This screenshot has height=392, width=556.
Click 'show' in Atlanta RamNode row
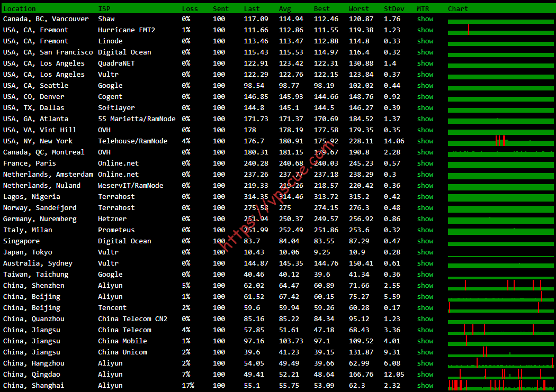click(425, 118)
